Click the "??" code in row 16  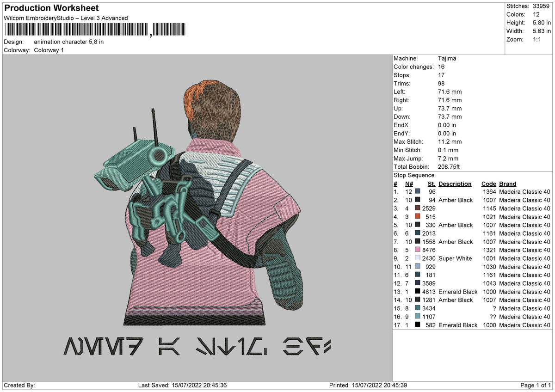[493, 316]
